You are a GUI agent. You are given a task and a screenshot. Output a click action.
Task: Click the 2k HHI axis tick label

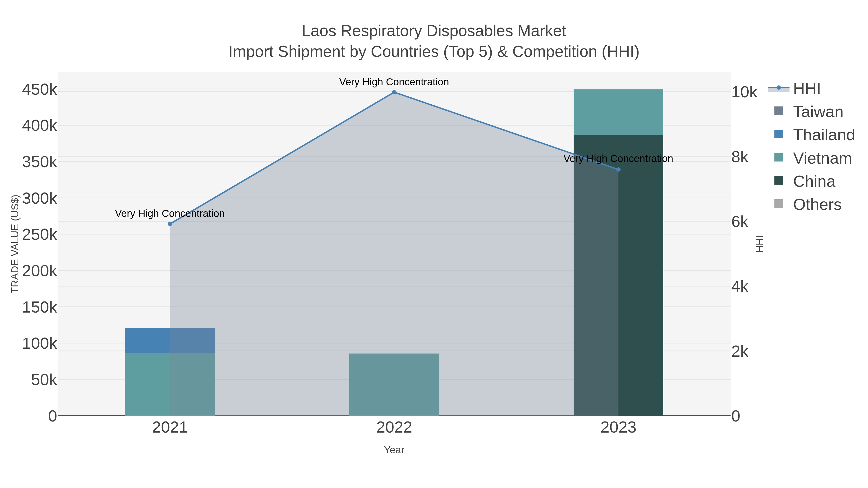pos(740,352)
